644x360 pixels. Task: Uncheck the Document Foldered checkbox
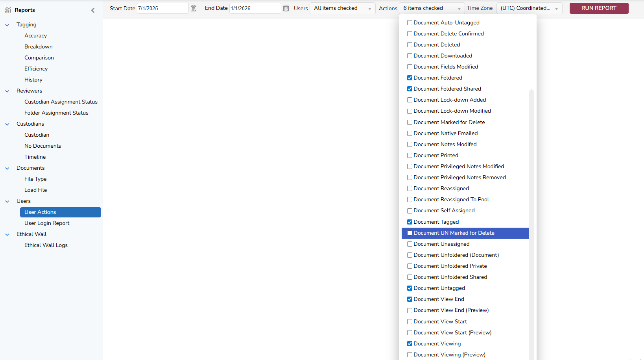coord(410,78)
